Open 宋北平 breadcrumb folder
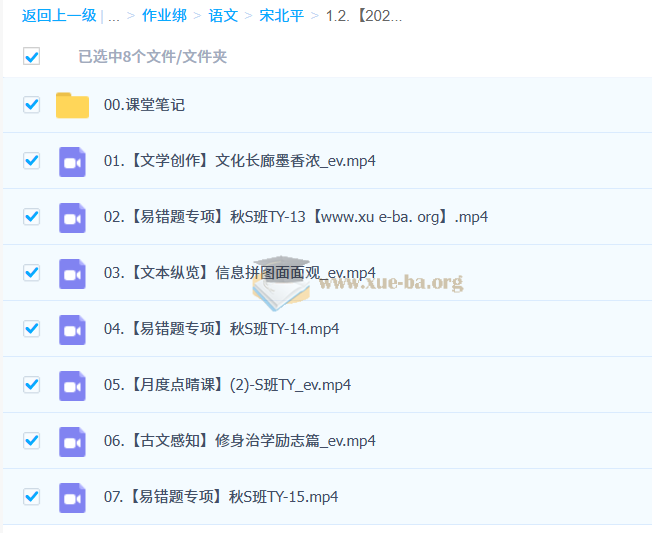The width and height of the screenshot is (652, 533). click(x=280, y=16)
